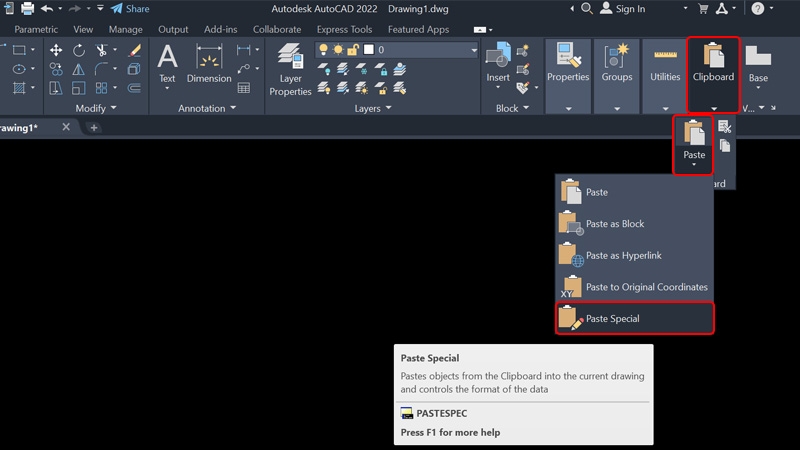
Task: Select the Array tool
Action: pos(101,88)
